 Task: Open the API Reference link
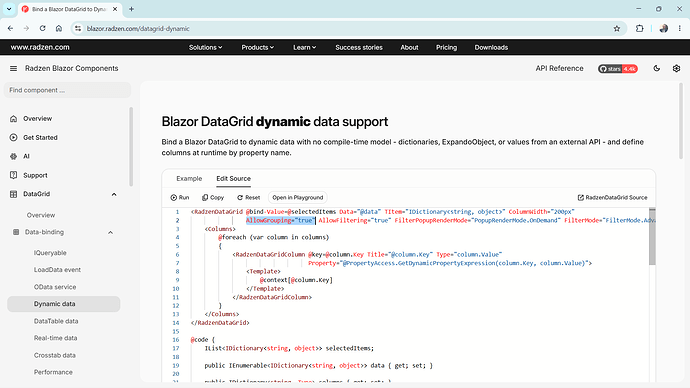click(559, 68)
